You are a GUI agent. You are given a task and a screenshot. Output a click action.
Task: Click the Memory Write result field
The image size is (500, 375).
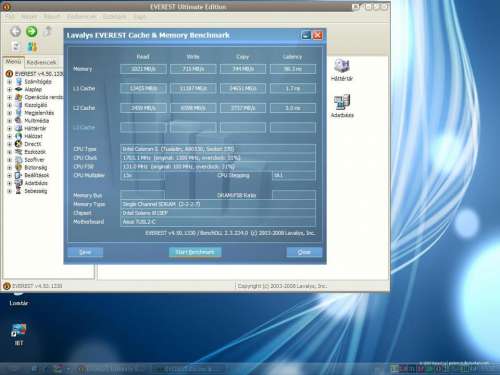click(193, 69)
